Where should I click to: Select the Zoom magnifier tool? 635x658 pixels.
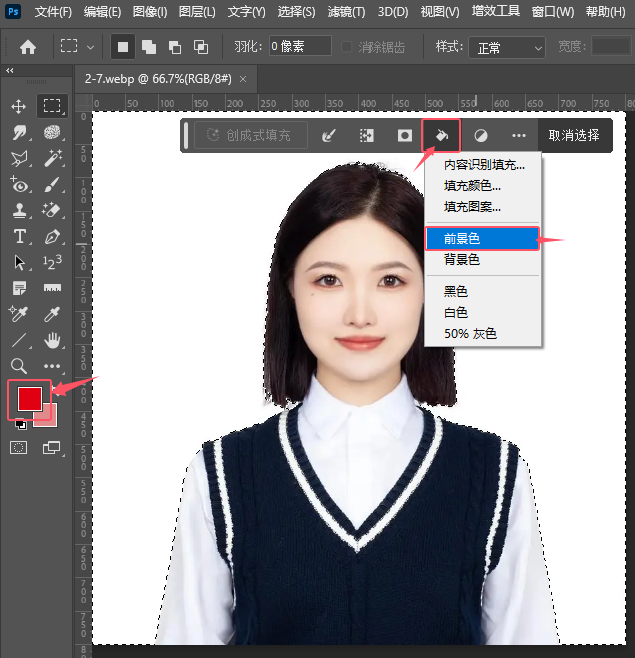[x=18, y=366]
